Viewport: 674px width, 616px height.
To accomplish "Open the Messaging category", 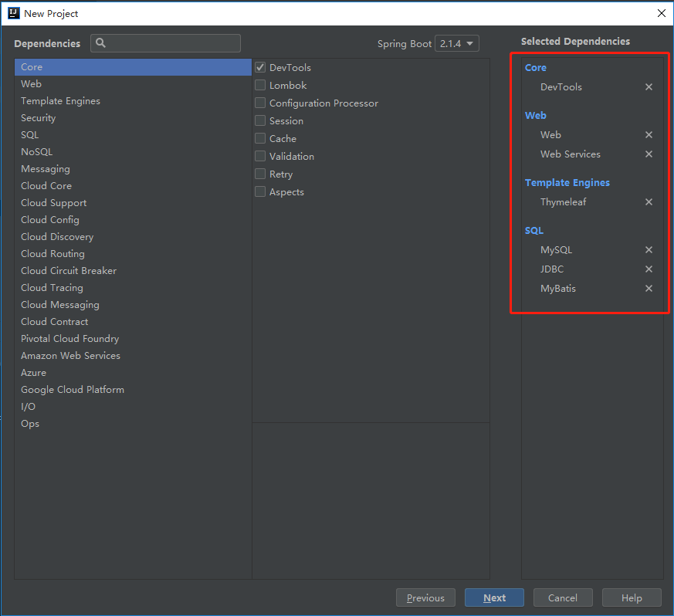I will (133, 169).
